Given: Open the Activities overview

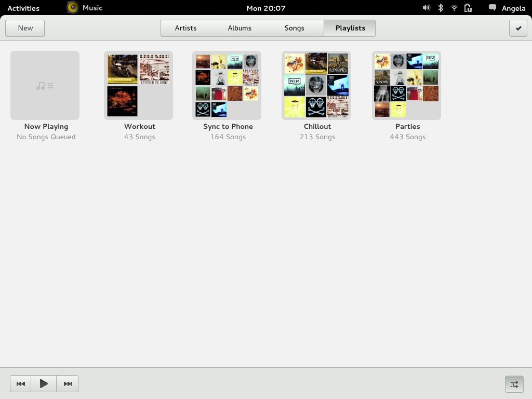Looking at the screenshot, I should pos(23,8).
